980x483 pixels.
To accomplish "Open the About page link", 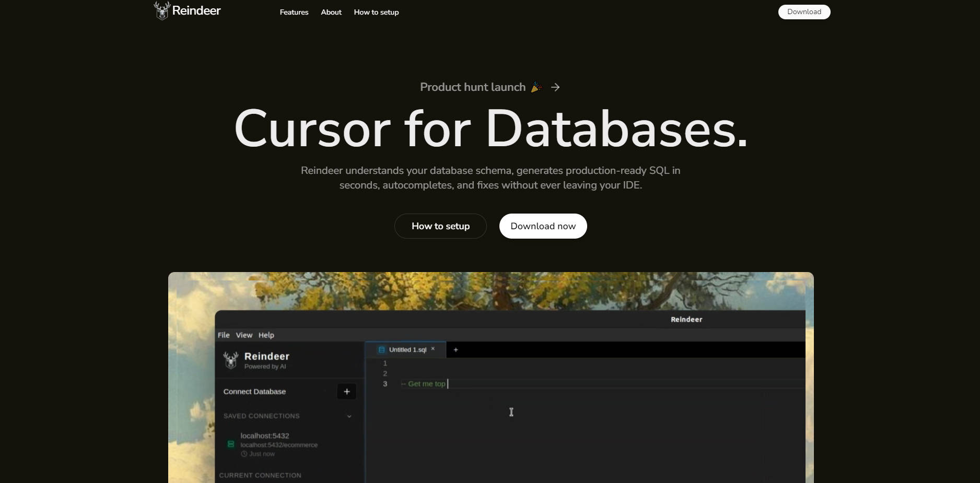I will click(x=331, y=12).
